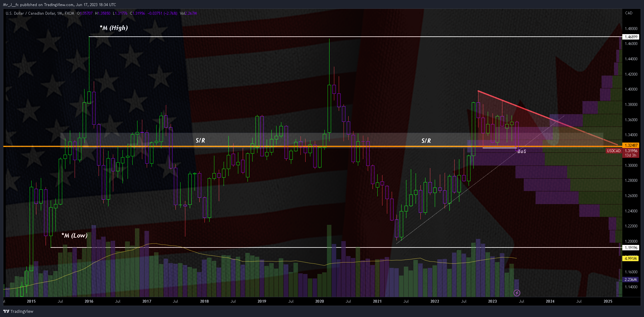This screenshot has height=317, width=644.
Task: Click the 2023 label on time axis
Action: tap(492, 301)
